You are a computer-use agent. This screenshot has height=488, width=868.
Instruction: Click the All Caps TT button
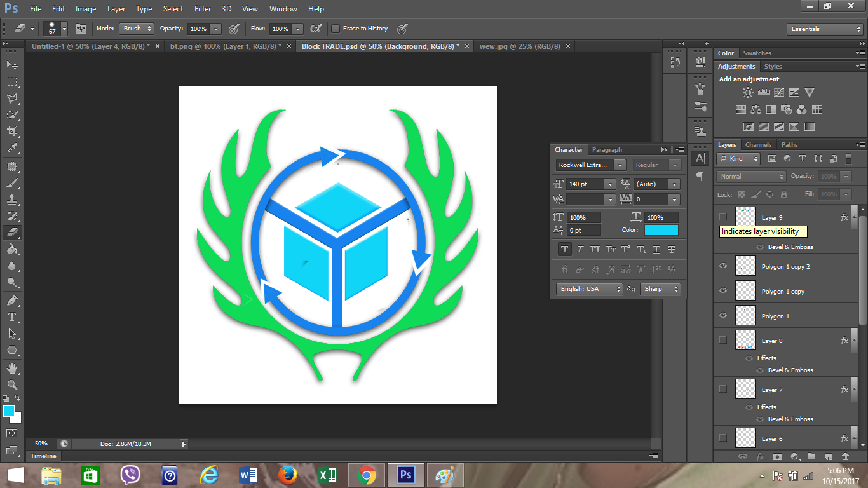pos(595,250)
